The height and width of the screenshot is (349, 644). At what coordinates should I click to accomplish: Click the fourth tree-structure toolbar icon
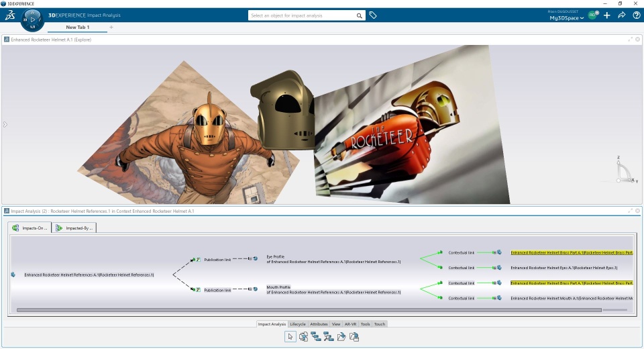(329, 337)
